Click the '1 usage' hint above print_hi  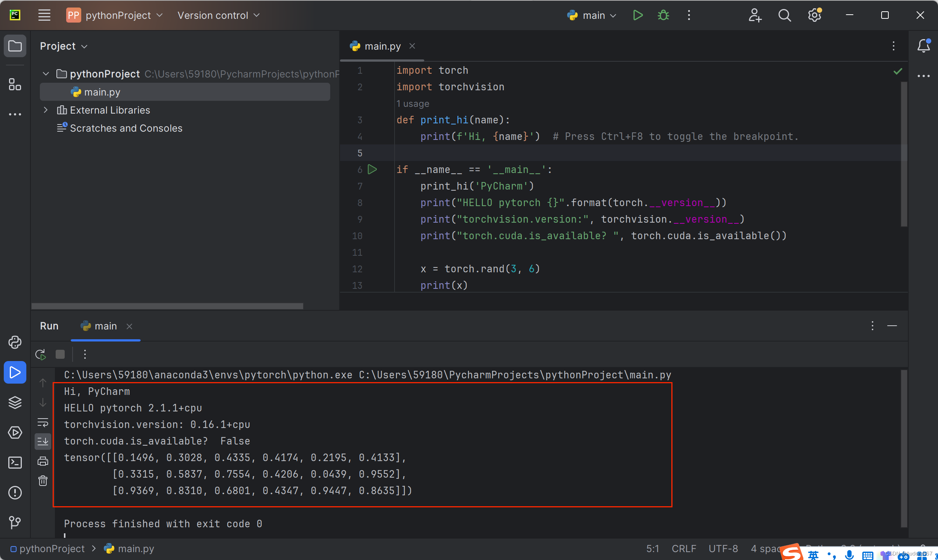click(413, 103)
